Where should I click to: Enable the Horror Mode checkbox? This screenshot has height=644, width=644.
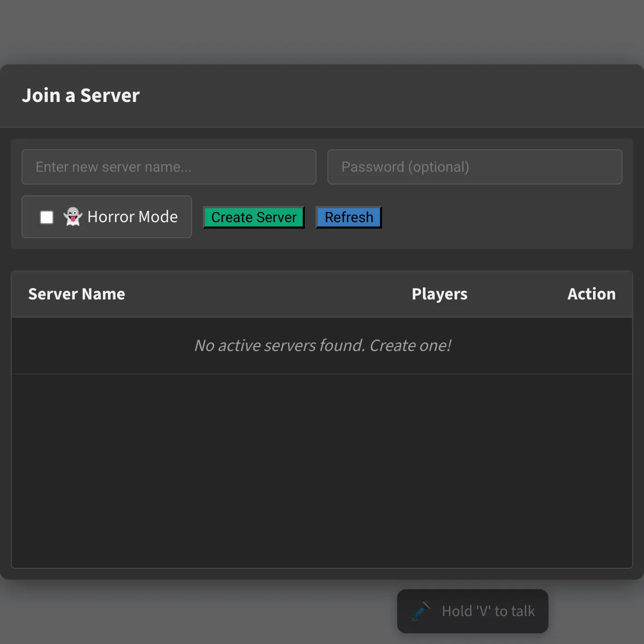(x=47, y=217)
